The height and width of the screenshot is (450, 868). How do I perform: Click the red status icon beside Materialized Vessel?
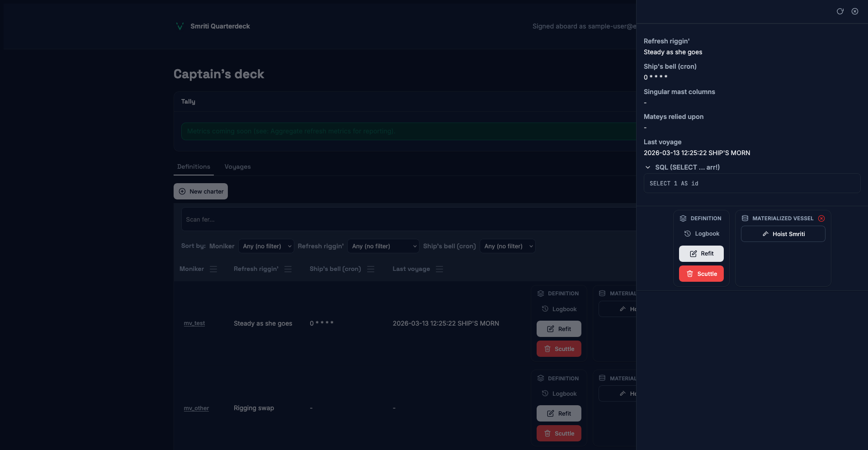point(821,218)
